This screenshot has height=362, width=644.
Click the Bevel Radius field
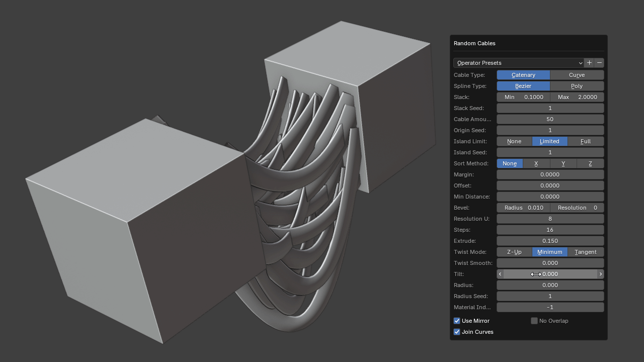[x=523, y=208]
